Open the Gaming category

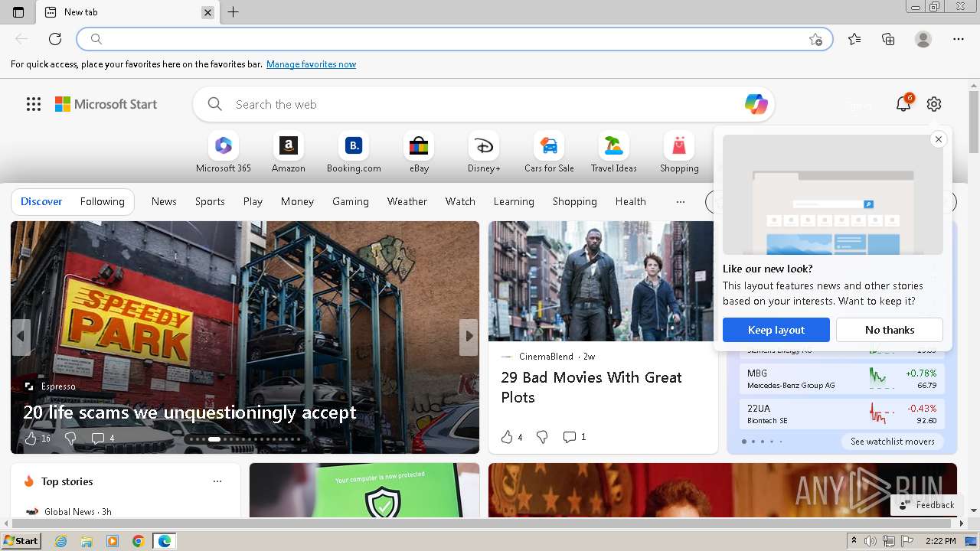point(351,202)
